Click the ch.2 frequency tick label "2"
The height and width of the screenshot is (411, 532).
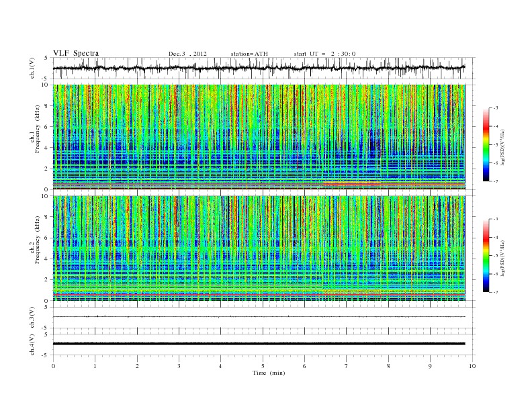pyautogui.click(x=47, y=280)
